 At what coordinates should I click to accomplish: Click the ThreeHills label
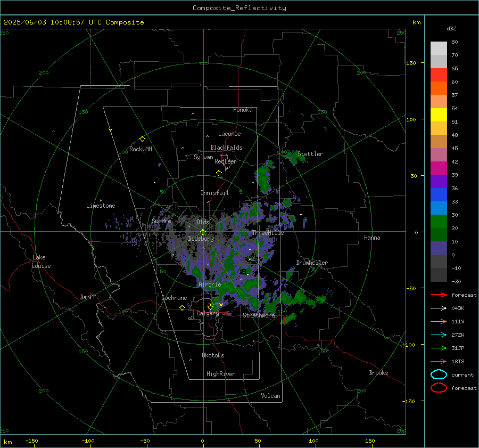(268, 233)
